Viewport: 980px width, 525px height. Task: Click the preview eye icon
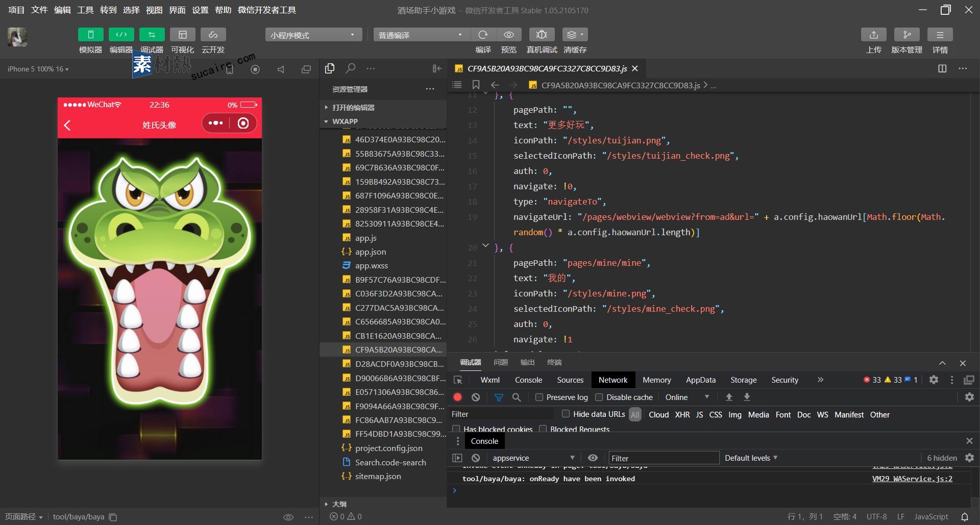pos(508,35)
